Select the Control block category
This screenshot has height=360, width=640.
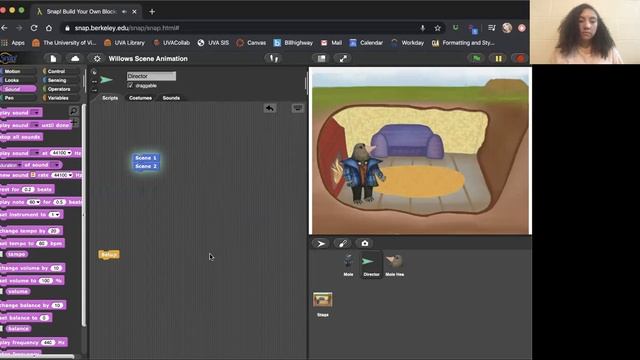pyautogui.click(x=61, y=71)
